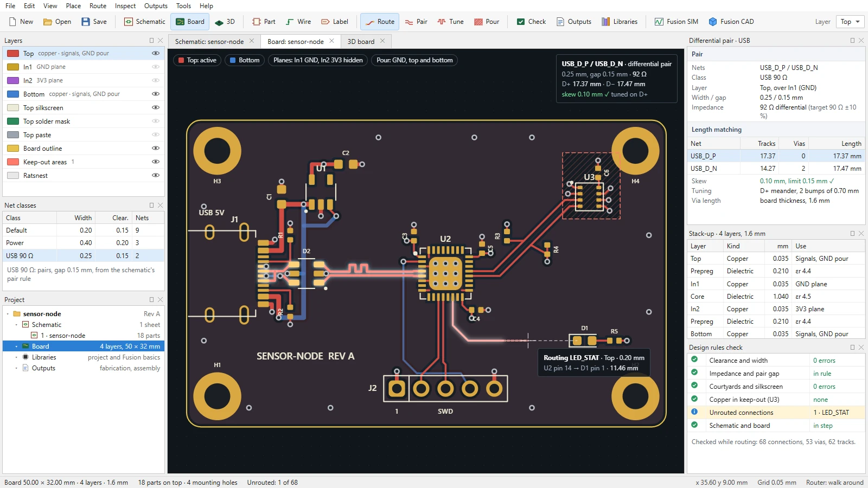Image resolution: width=868 pixels, height=488 pixels.
Task: Click the Planes hidden chip
Action: [x=318, y=60]
